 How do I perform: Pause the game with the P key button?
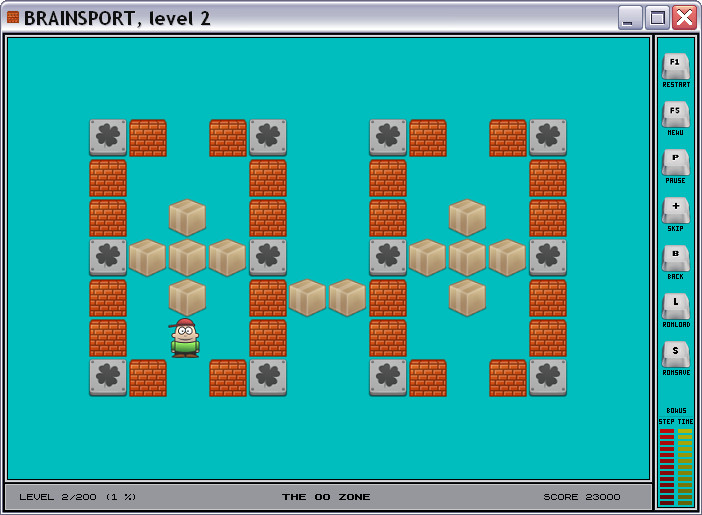tap(676, 163)
